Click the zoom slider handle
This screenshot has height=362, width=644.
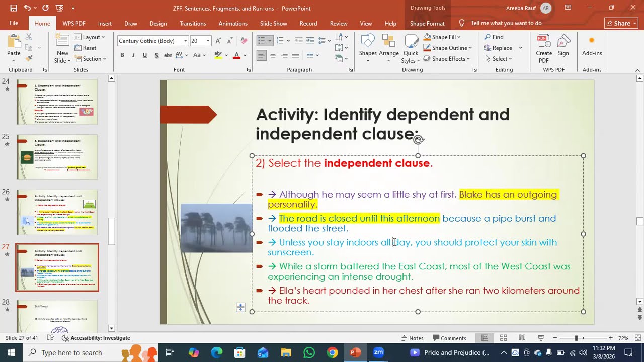pyautogui.click(x=576, y=338)
